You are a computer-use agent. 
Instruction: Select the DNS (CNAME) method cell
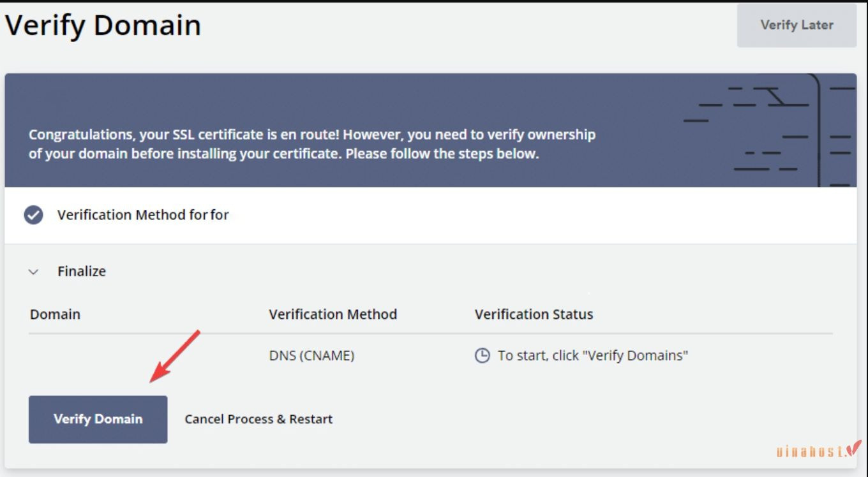[x=311, y=356]
